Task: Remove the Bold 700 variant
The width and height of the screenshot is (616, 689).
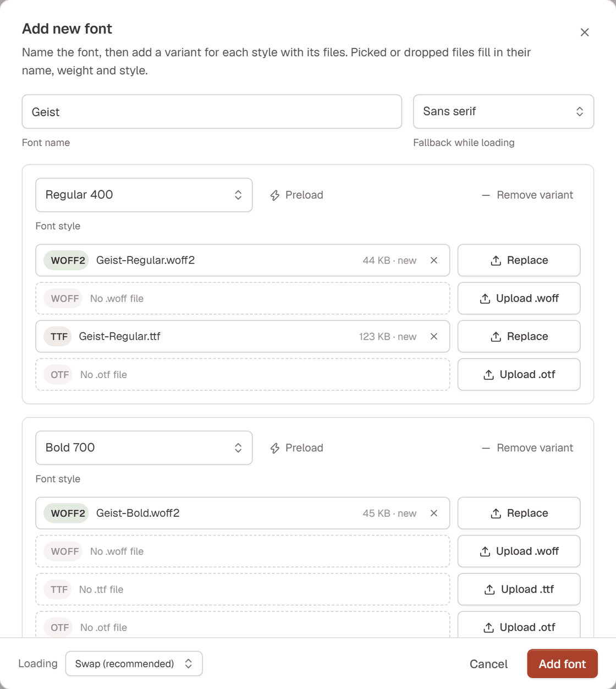Action: click(527, 448)
